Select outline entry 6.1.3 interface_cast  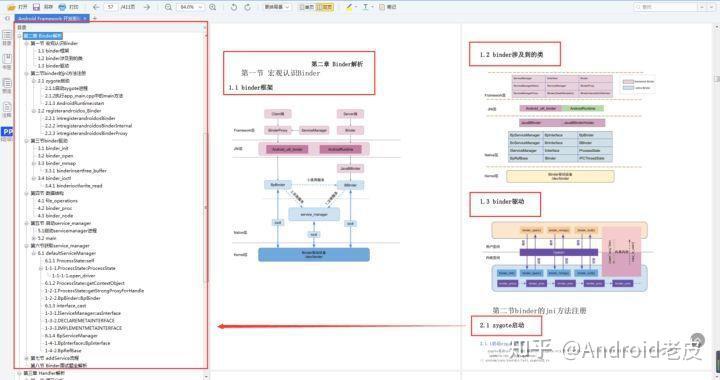tap(65, 306)
